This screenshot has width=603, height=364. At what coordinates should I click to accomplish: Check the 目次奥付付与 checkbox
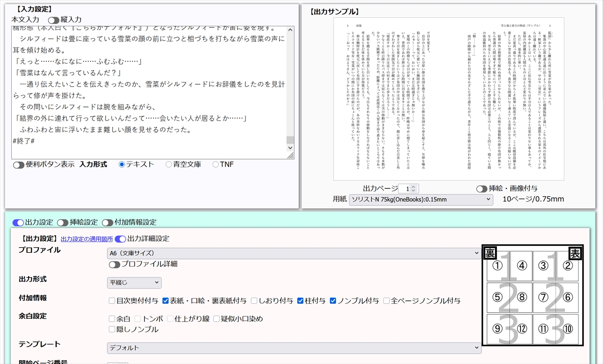[112, 301]
